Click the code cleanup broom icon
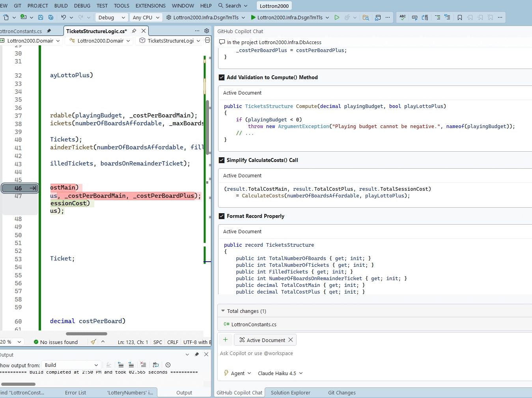532x398 pixels. [93, 342]
